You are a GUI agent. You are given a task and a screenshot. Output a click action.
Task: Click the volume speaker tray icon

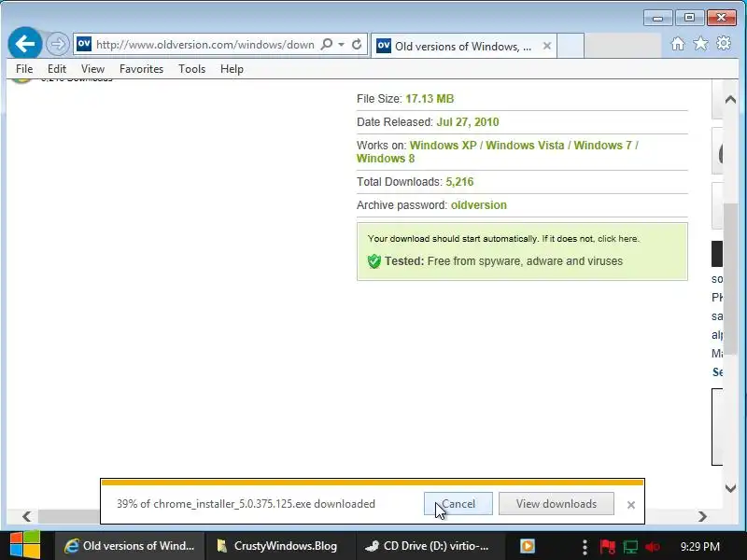pos(652,547)
